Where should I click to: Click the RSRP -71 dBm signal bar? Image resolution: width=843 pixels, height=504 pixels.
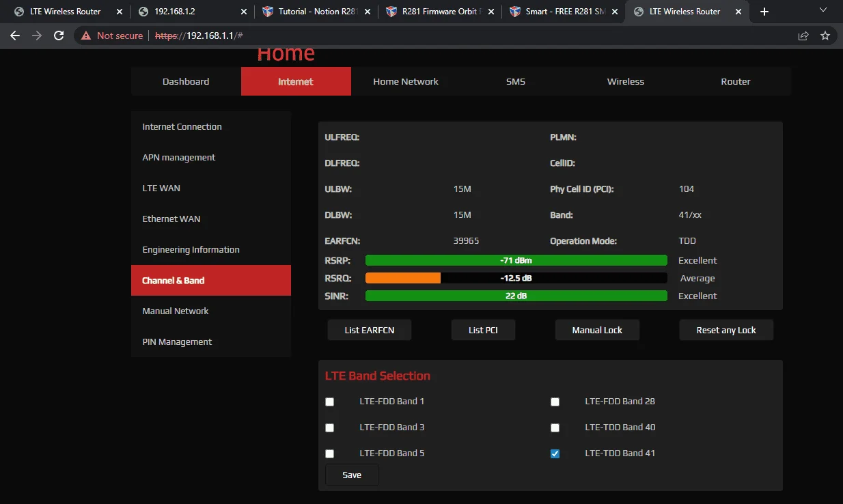[x=516, y=260]
